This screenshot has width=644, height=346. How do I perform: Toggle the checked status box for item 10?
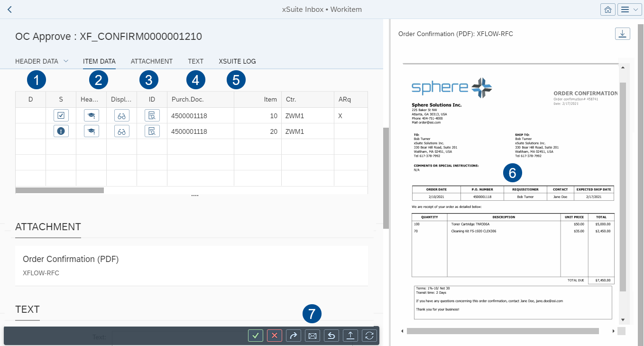point(61,115)
